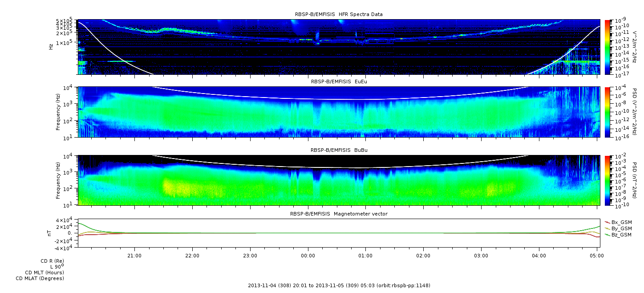644x293 pixels.
Task: Click the RBSP-B/EMFISIS EuEu panel title
Action: coord(339,81)
